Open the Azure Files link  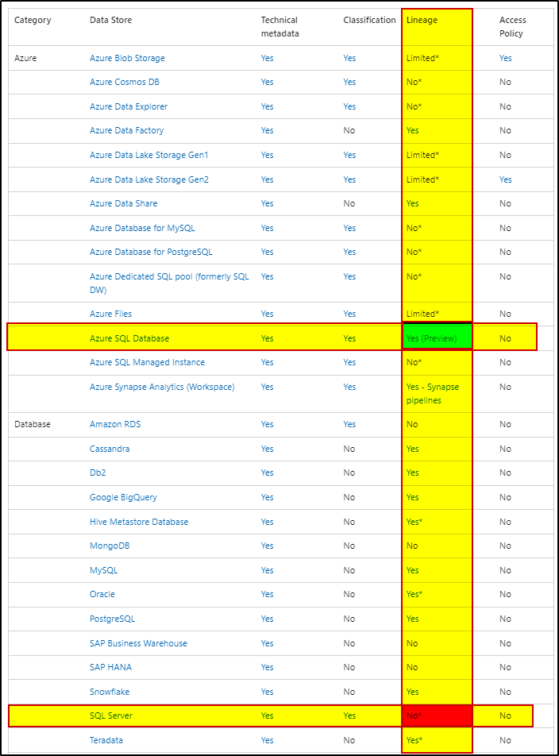[110, 314]
